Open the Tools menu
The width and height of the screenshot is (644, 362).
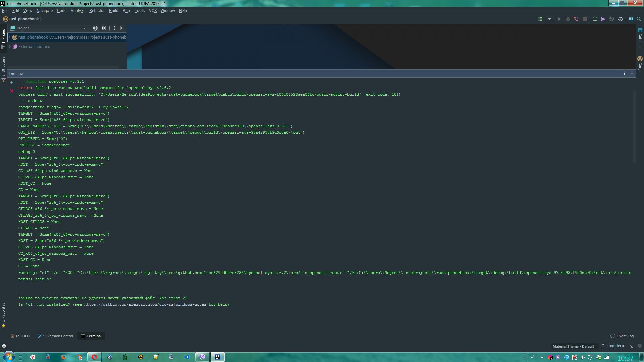(139, 11)
